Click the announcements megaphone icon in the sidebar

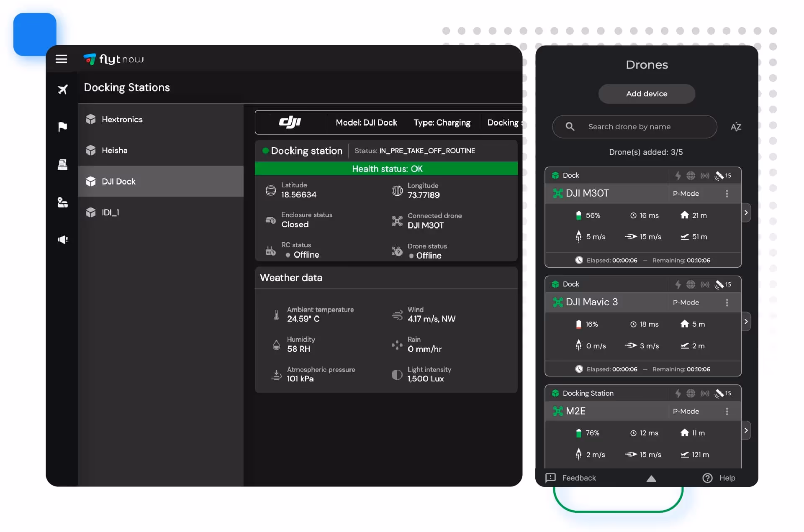point(62,239)
